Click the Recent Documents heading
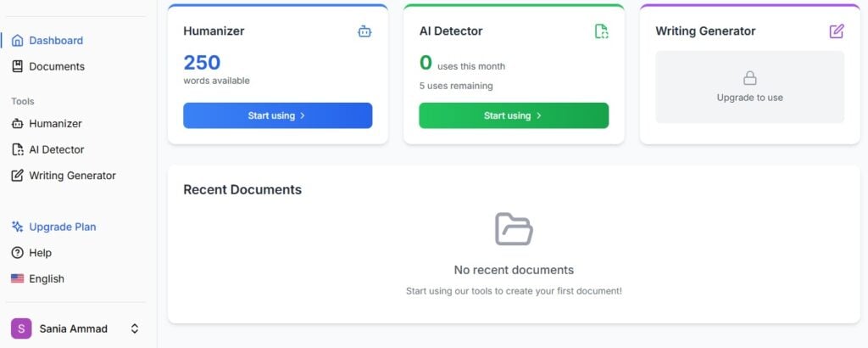 point(242,189)
